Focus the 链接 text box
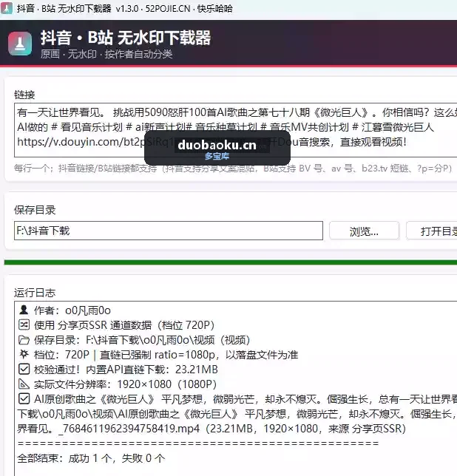 [x=236, y=130]
